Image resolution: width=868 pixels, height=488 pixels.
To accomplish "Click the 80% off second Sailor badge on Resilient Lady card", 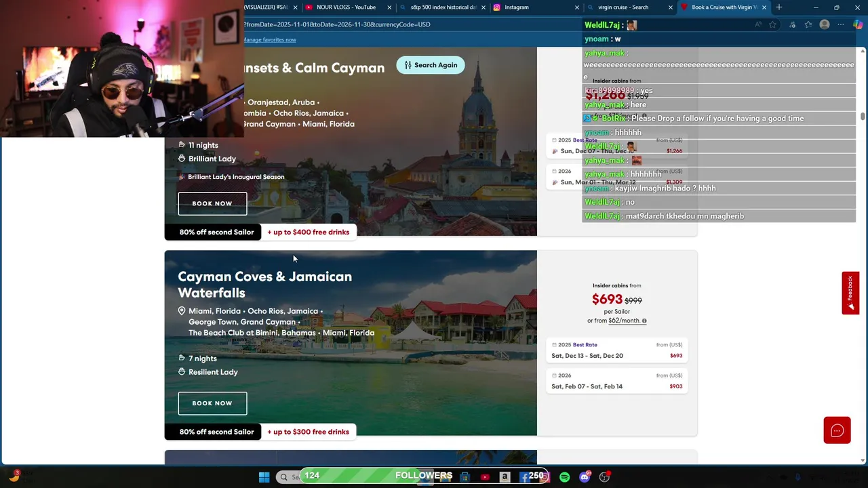I will click(x=213, y=432).
